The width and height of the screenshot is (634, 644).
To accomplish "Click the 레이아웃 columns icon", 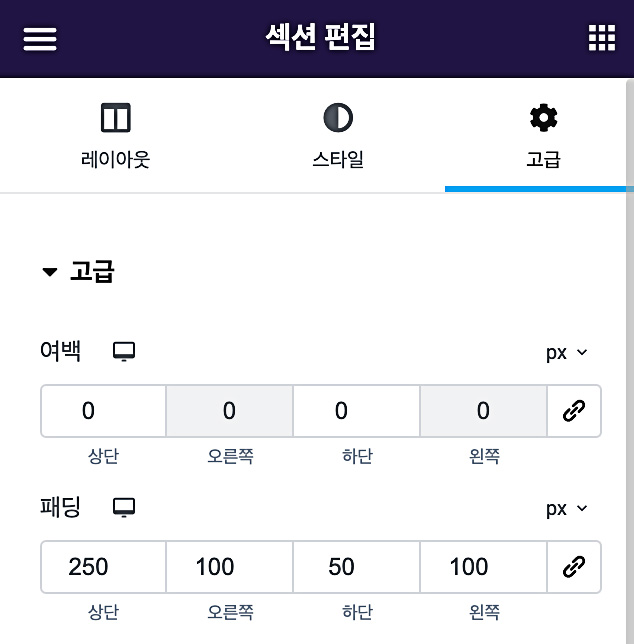I will (x=116, y=118).
